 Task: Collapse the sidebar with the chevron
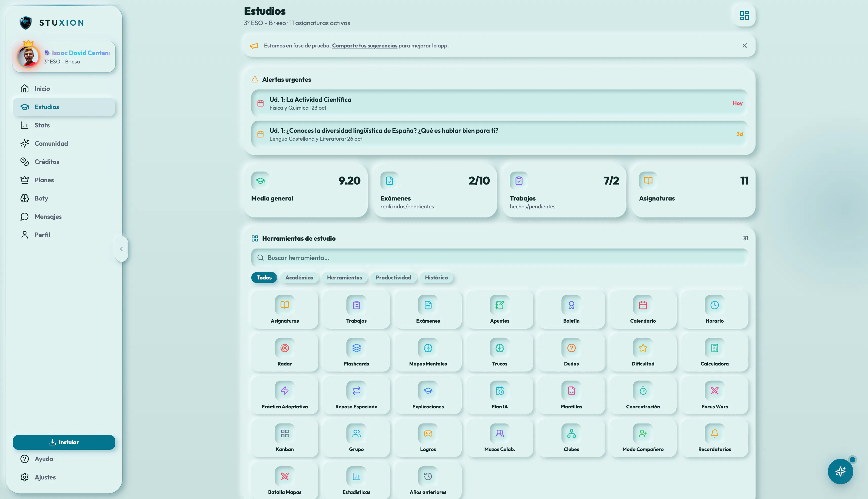coord(121,249)
